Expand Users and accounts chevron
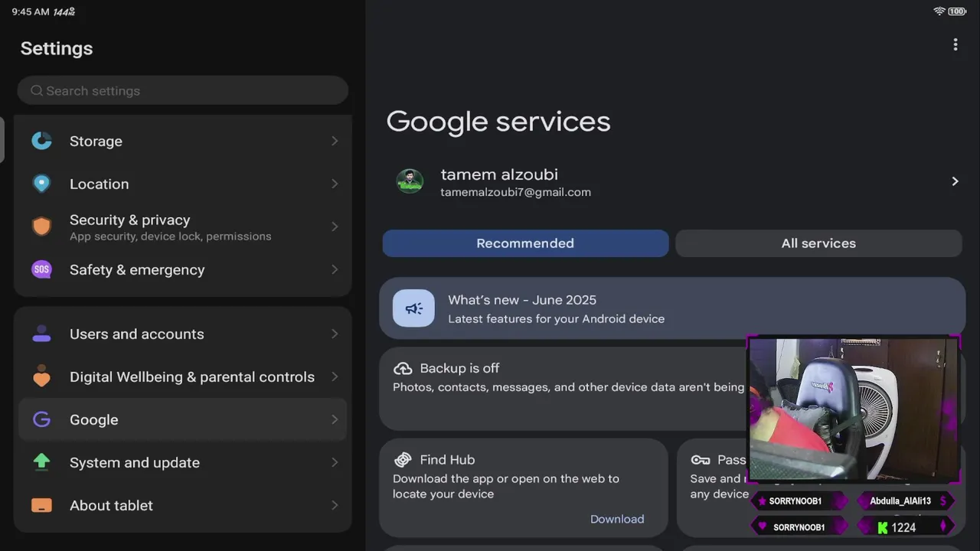980x551 pixels. [335, 334]
